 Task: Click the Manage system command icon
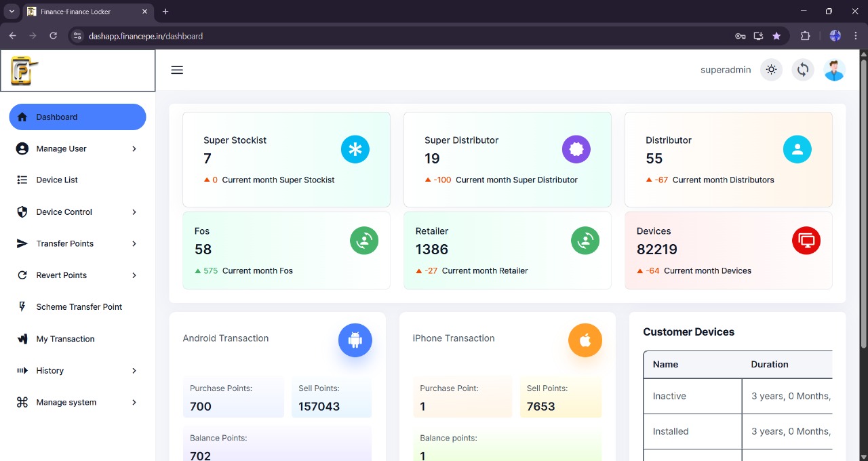tap(22, 402)
